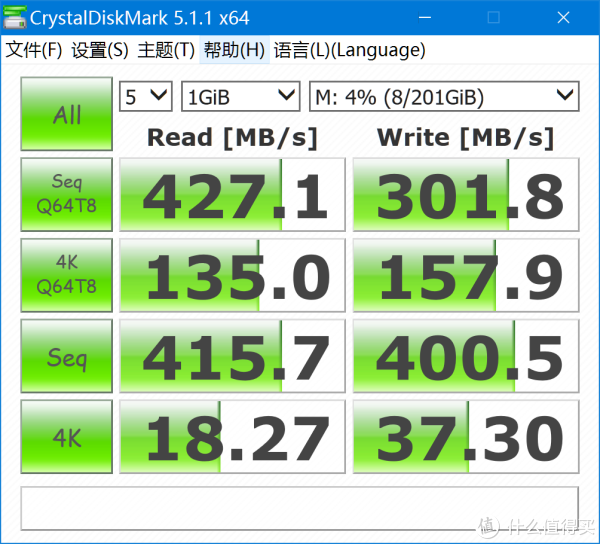The width and height of the screenshot is (600, 544).
Task: Start the Seq Q64T8 test
Action: tap(67, 194)
